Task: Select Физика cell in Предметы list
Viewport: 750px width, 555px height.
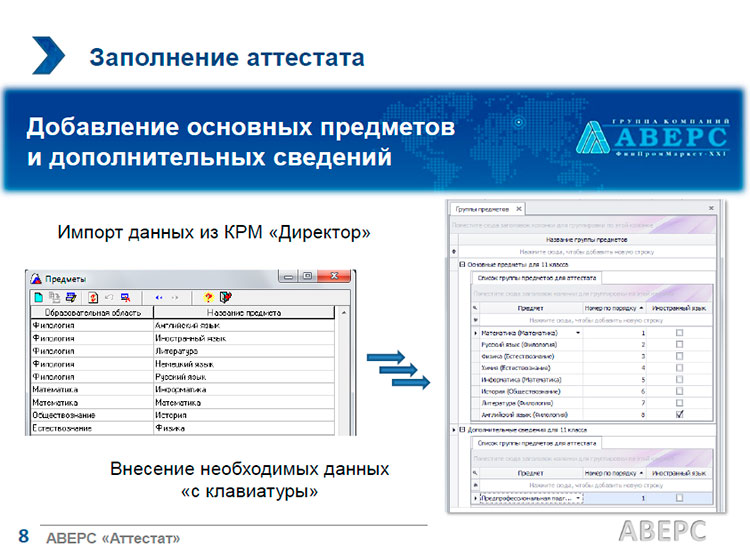Action: pos(244,428)
